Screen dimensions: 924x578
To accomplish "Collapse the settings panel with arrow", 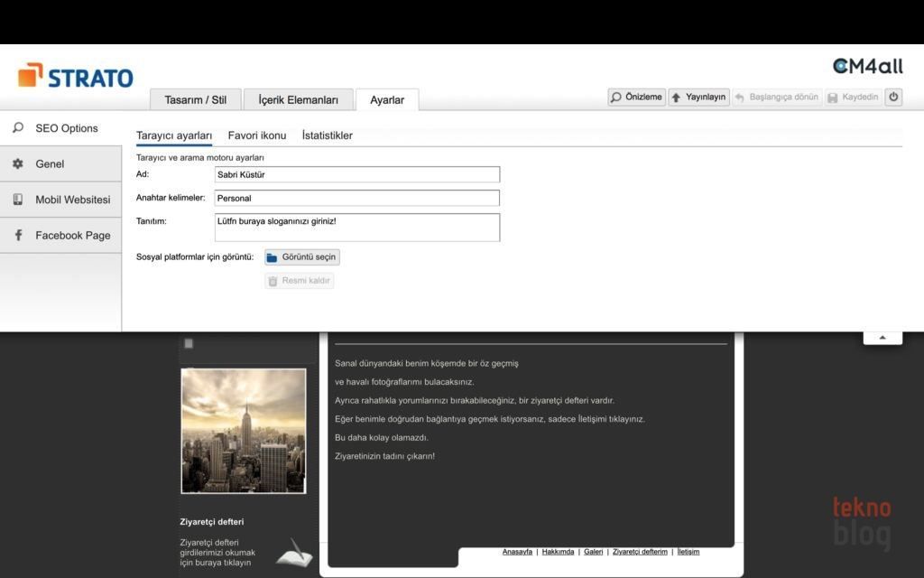I will click(x=882, y=338).
